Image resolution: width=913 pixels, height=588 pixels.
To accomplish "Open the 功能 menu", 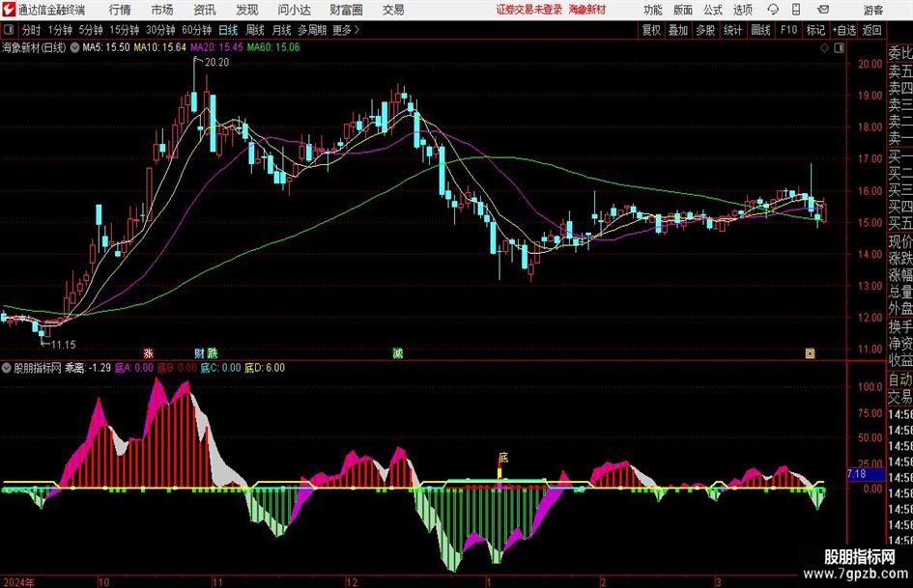I will point(653,10).
